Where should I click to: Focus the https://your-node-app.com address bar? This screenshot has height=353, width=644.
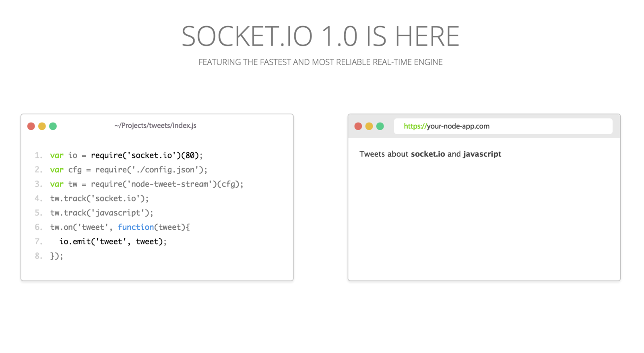tap(503, 126)
